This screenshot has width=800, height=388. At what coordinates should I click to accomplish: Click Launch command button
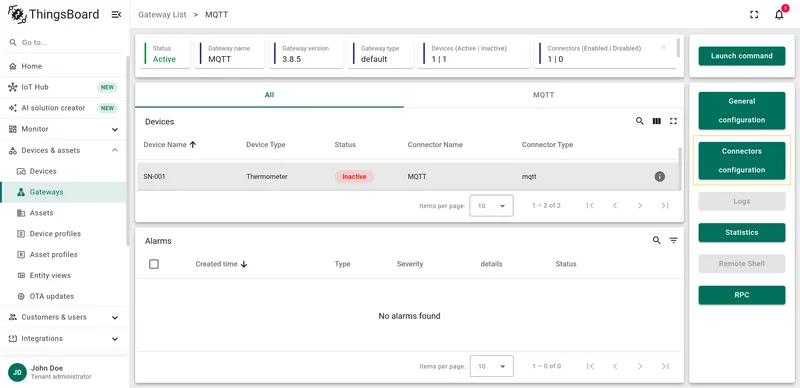742,56
